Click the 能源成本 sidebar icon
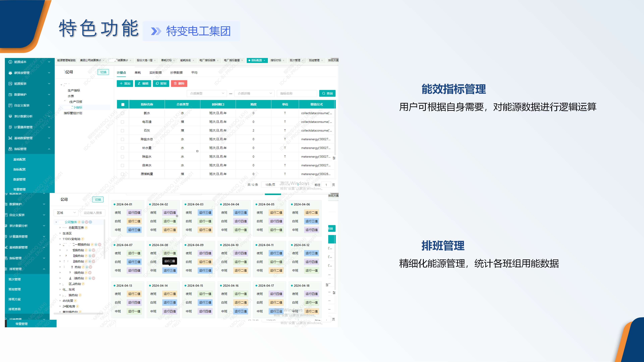The width and height of the screenshot is (644, 362). pos(10,62)
